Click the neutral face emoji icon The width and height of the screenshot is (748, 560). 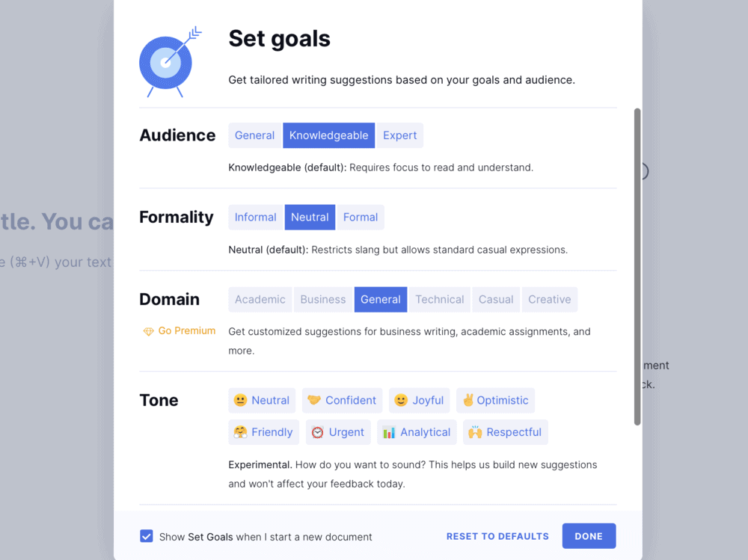(x=240, y=400)
